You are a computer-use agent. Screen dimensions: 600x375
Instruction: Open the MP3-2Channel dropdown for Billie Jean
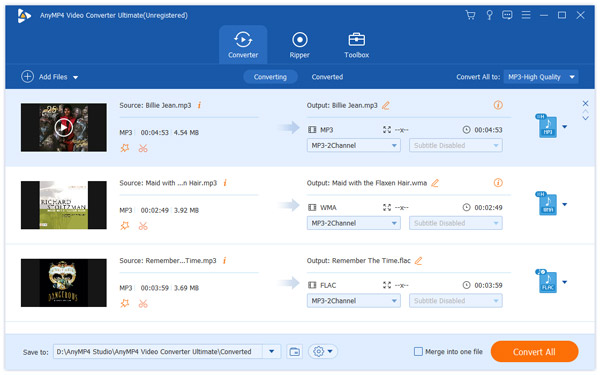click(x=354, y=145)
